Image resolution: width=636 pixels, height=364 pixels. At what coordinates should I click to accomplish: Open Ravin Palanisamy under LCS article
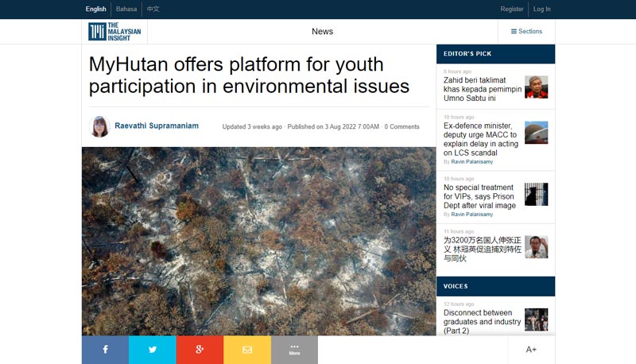tap(471, 161)
